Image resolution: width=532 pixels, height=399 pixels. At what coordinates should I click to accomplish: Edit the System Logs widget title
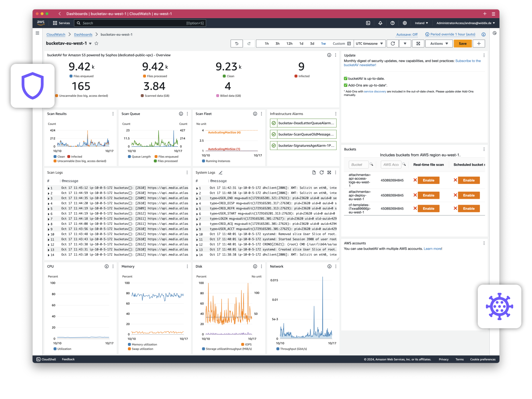point(221,173)
